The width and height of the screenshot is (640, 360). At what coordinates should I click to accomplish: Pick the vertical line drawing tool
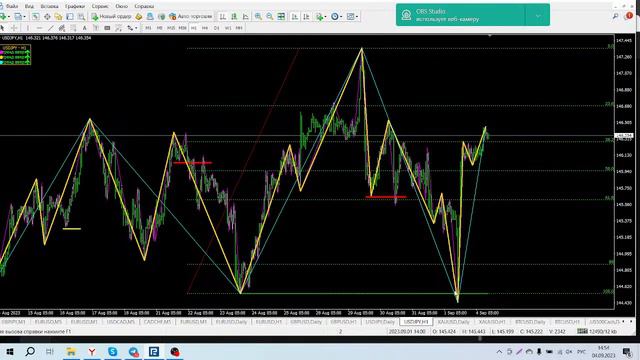coord(28,28)
